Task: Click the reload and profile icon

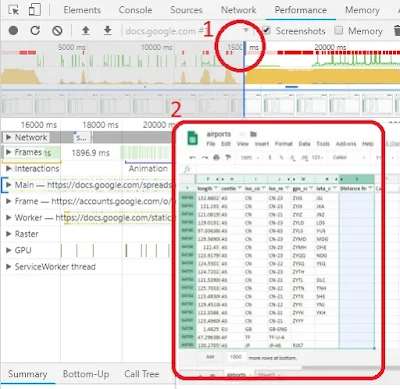Action: (35, 31)
